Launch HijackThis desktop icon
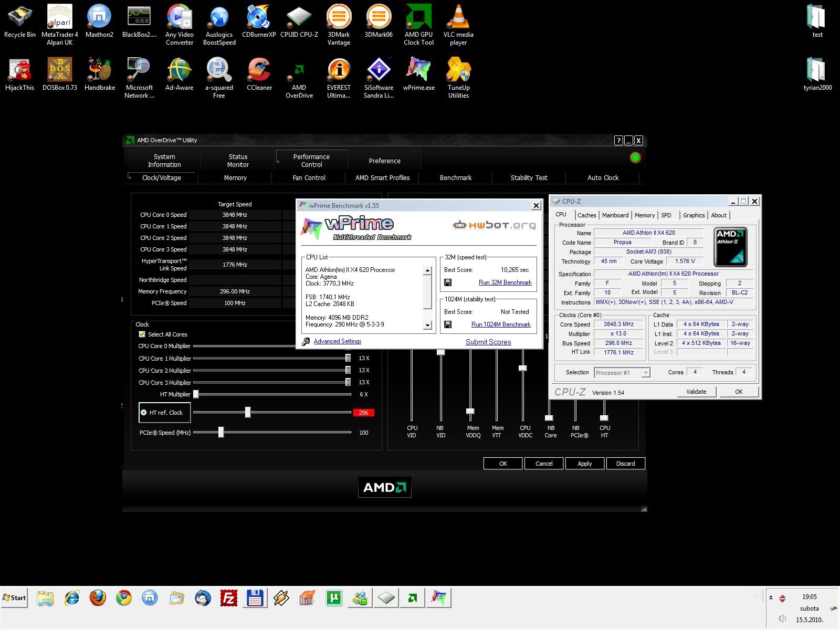840x630 pixels. pyautogui.click(x=20, y=74)
